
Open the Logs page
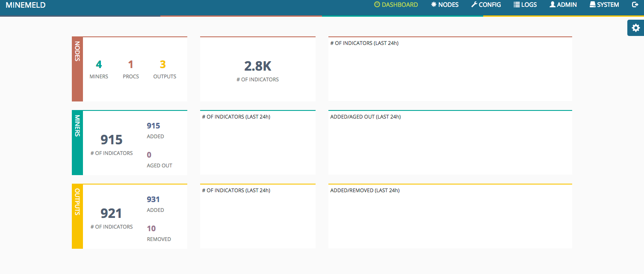(x=525, y=5)
